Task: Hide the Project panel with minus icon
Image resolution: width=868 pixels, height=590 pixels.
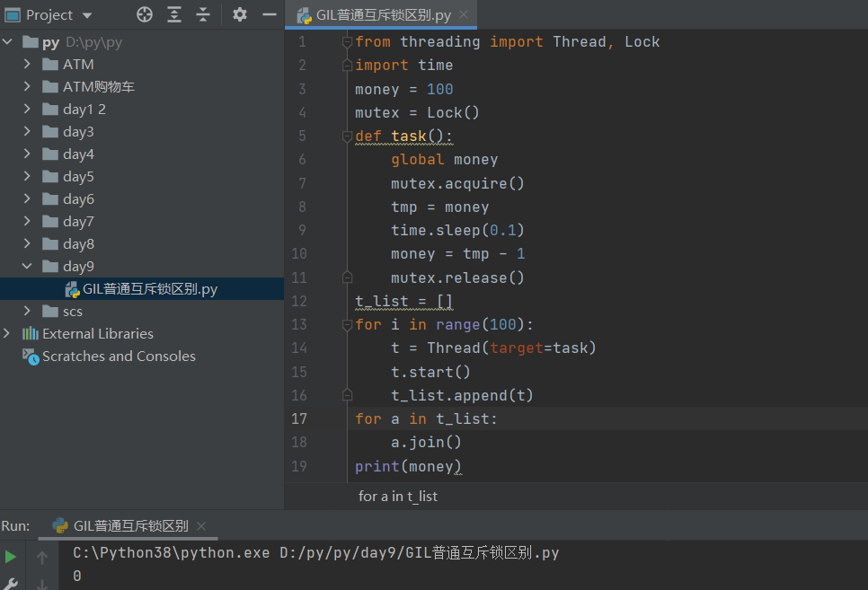Action: 269,14
